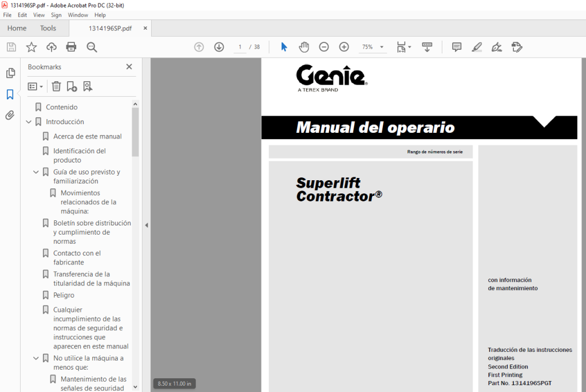
Task: Open the Fill & Sign pen icon
Action: [497, 47]
